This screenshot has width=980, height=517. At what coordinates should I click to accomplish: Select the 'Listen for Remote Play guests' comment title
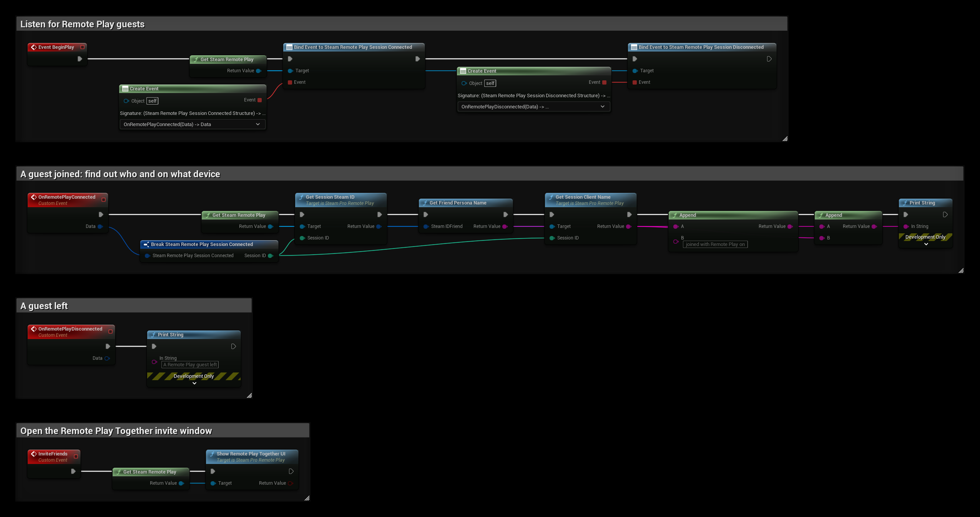(82, 24)
